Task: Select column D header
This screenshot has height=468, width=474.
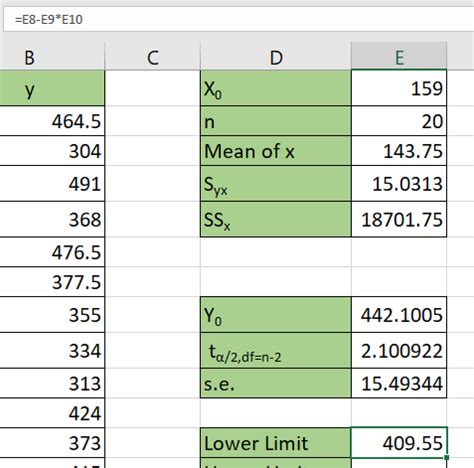Action: pyautogui.click(x=276, y=57)
